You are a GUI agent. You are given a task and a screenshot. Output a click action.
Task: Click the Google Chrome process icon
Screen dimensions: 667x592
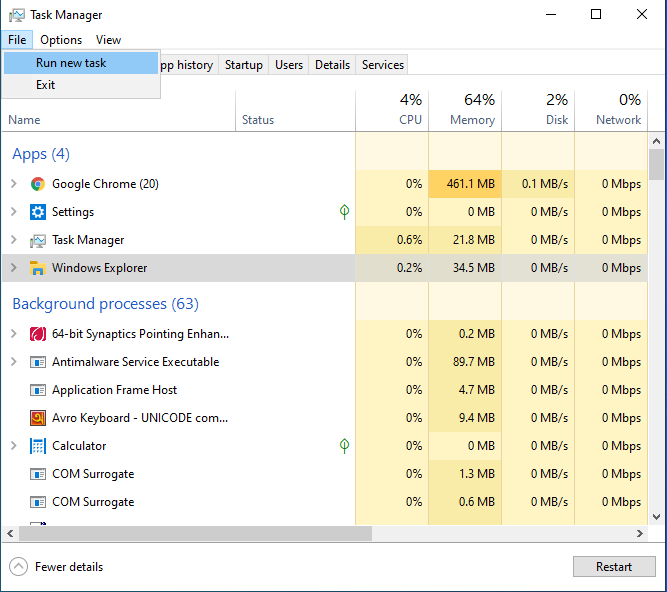point(38,184)
